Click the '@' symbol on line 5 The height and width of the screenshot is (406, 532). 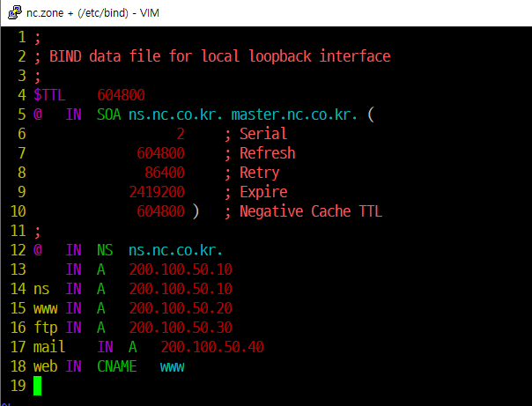pos(38,114)
